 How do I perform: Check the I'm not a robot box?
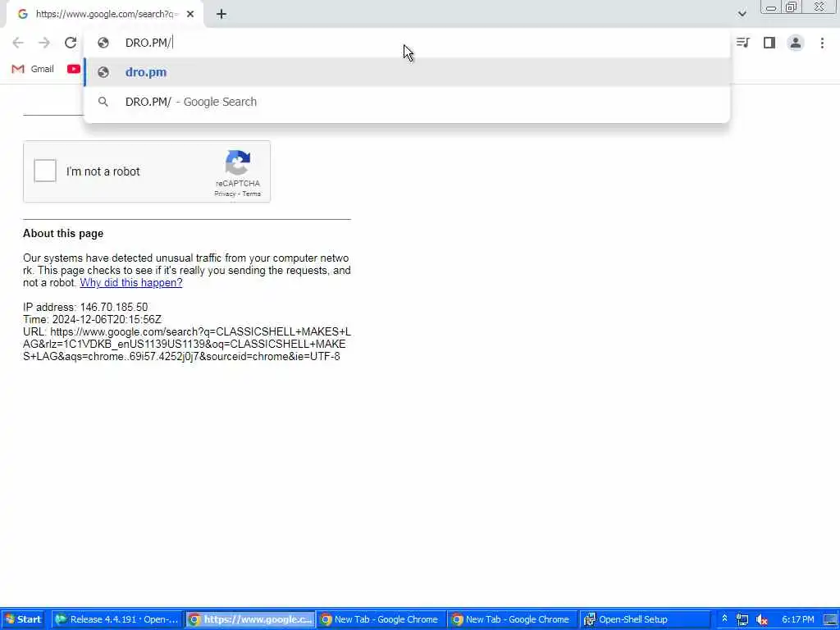[45, 171]
